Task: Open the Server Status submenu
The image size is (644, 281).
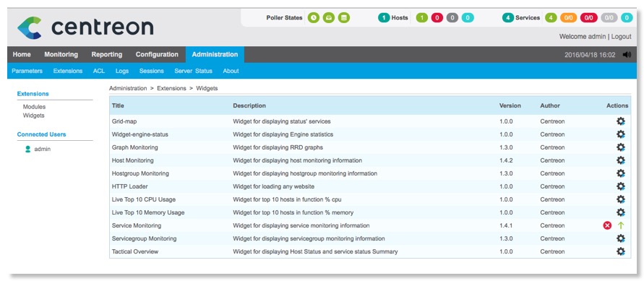Action: [x=194, y=71]
